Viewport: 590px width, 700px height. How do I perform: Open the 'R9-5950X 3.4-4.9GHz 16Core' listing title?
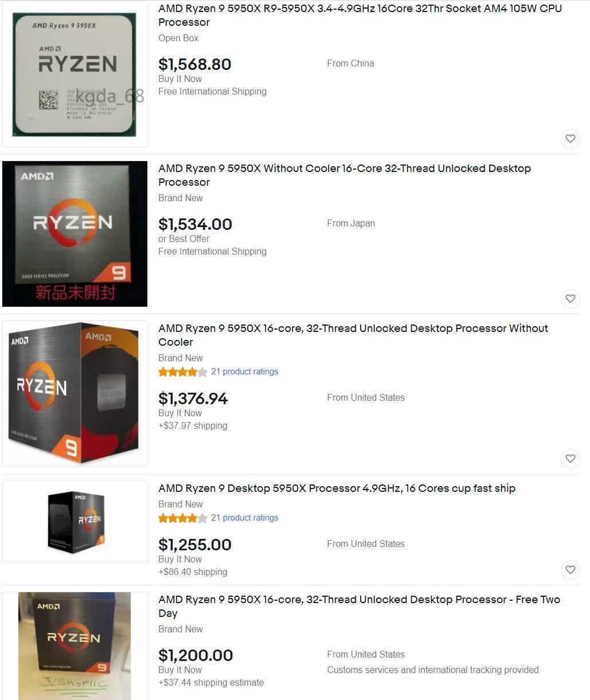[360, 15]
